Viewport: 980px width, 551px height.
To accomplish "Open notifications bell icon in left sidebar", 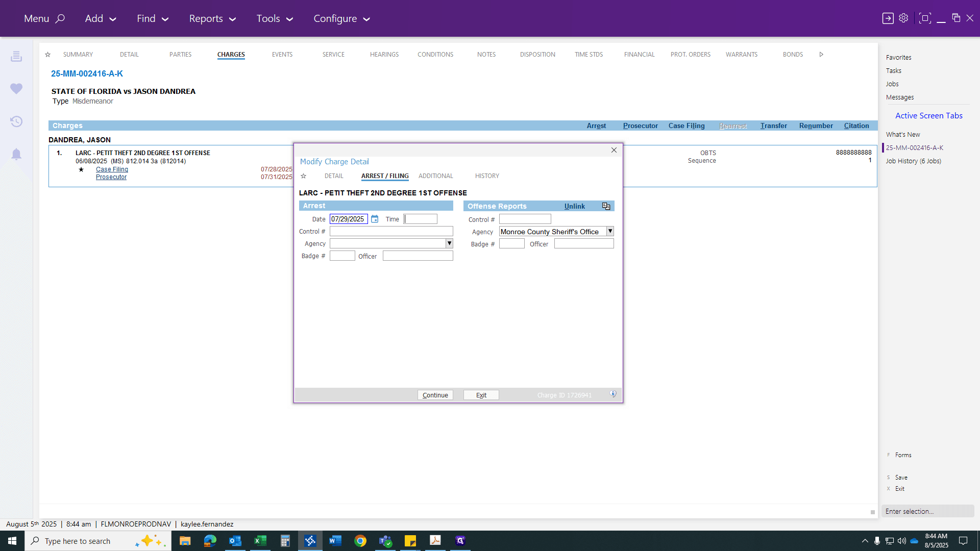I will click(x=16, y=154).
